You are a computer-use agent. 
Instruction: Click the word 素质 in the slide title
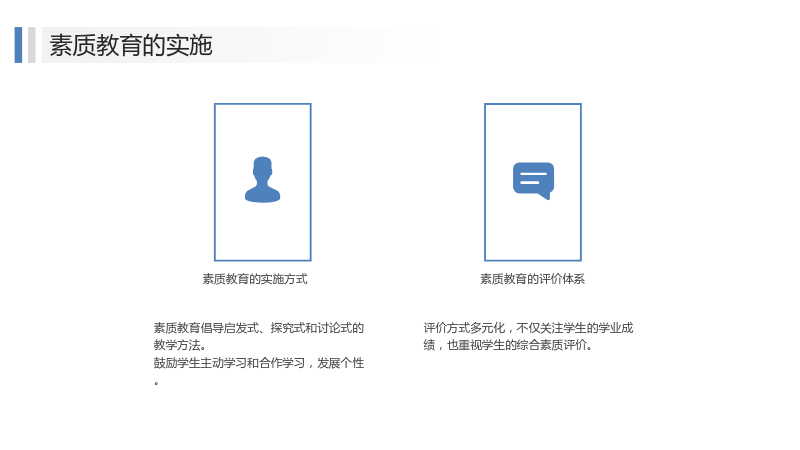72,45
